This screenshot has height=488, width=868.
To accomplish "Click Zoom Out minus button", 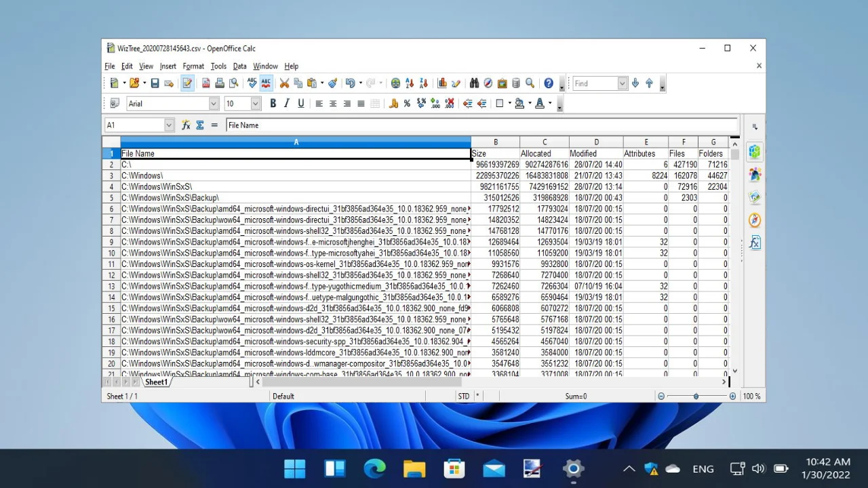I will click(x=661, y=396).
